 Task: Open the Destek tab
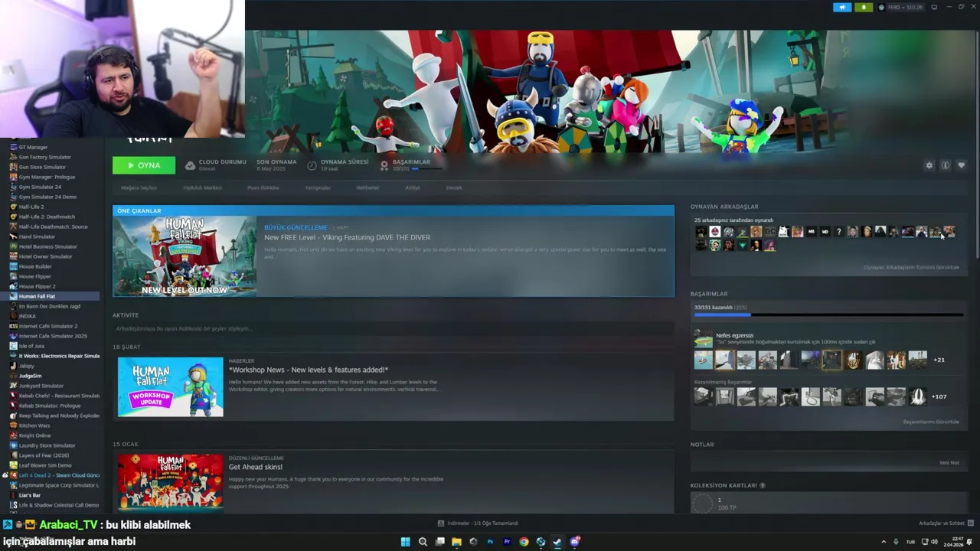pos(454,187)
